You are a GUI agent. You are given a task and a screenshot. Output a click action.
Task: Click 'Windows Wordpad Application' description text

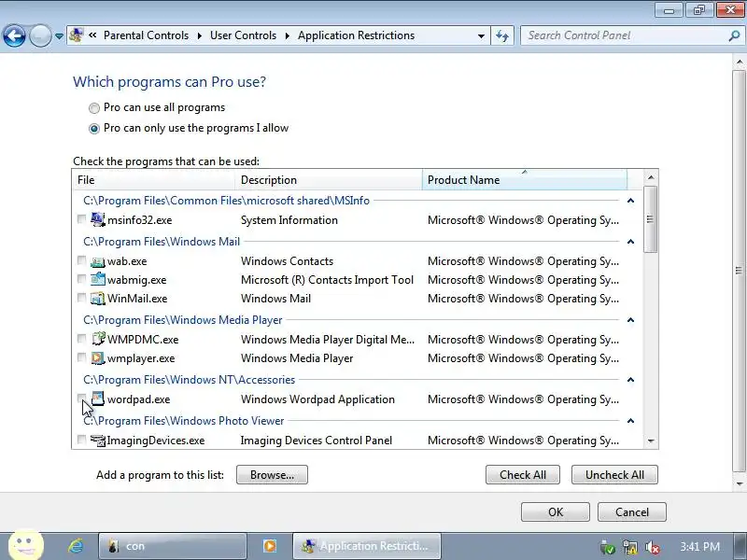click(x=317, y=399)
